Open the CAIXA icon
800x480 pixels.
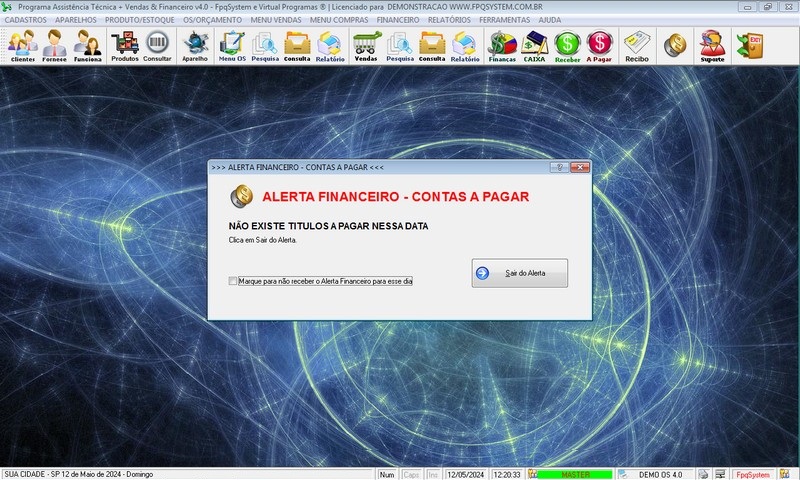point(534,45)
